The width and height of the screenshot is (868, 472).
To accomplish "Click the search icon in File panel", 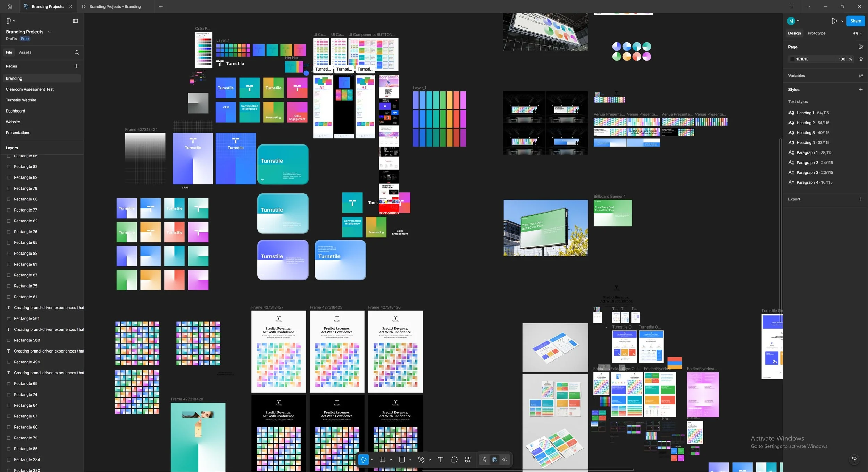I will 77,52.
